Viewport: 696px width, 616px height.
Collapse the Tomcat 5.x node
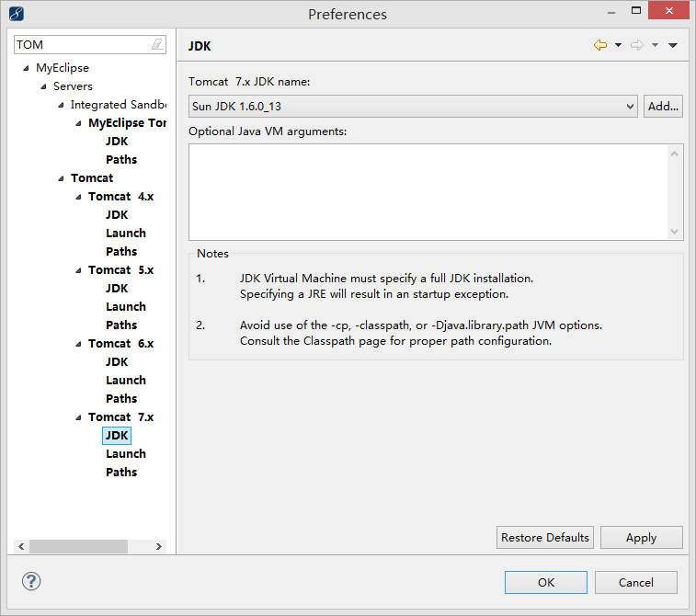78,270
